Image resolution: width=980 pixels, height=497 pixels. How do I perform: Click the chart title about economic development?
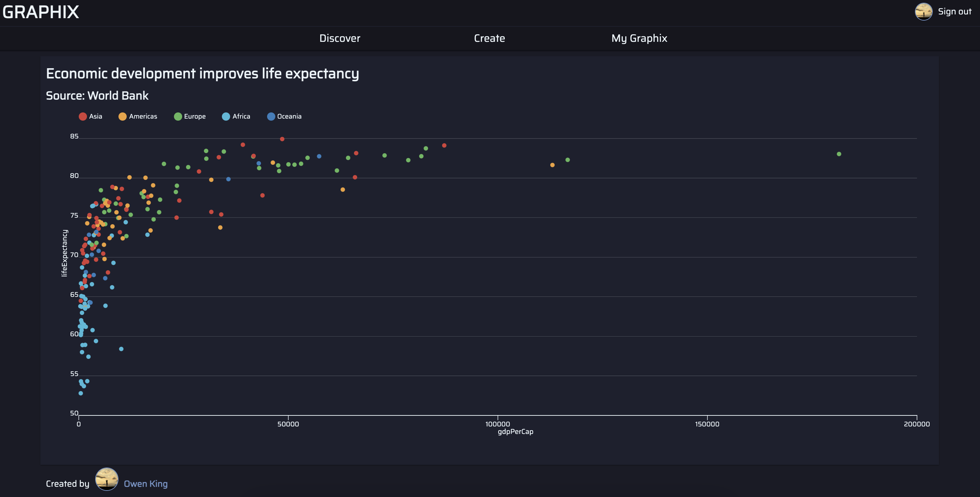202,73
